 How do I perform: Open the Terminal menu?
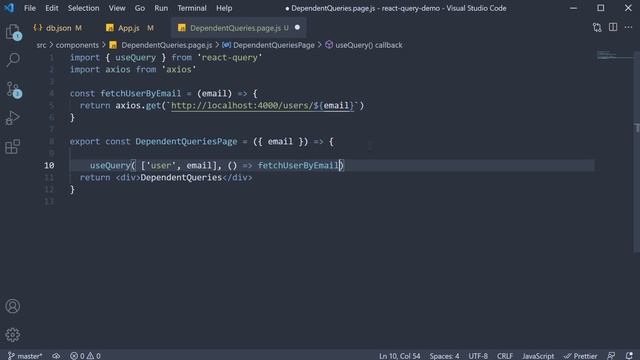click(192, 8)
